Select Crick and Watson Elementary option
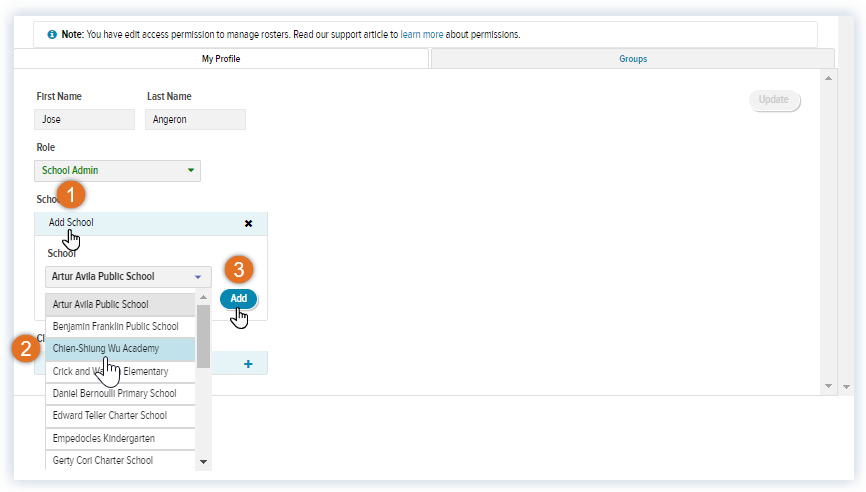The image size is (866, 492). click(120, 372)
